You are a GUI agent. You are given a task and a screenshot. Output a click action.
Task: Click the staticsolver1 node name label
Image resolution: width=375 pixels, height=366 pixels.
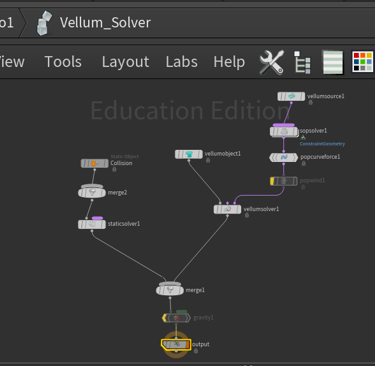click(124, 224)
